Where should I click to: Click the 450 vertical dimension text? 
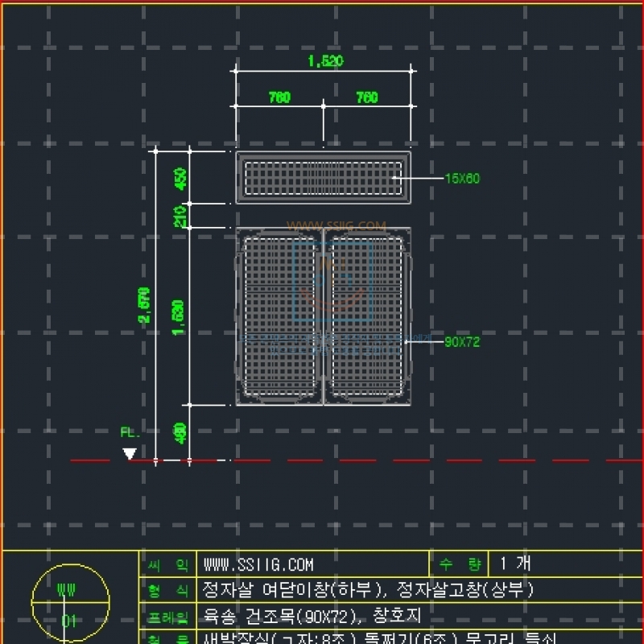point(181,177)
